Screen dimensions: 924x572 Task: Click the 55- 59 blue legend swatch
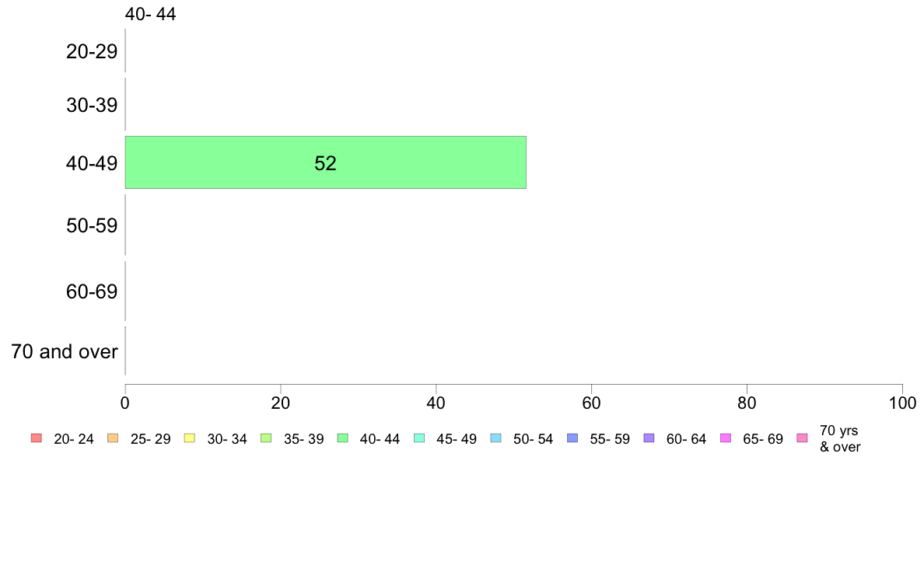point(572,438)
